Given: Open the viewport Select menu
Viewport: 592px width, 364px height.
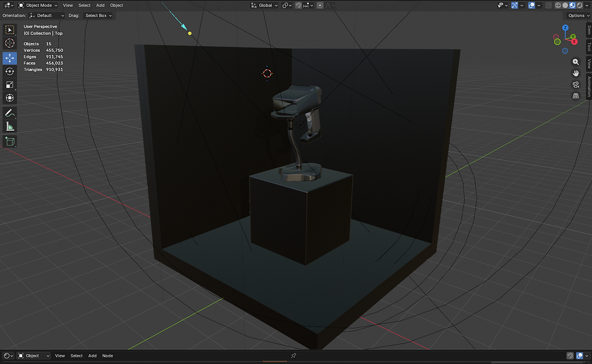Looking at the screenshot, I should 84,5.
